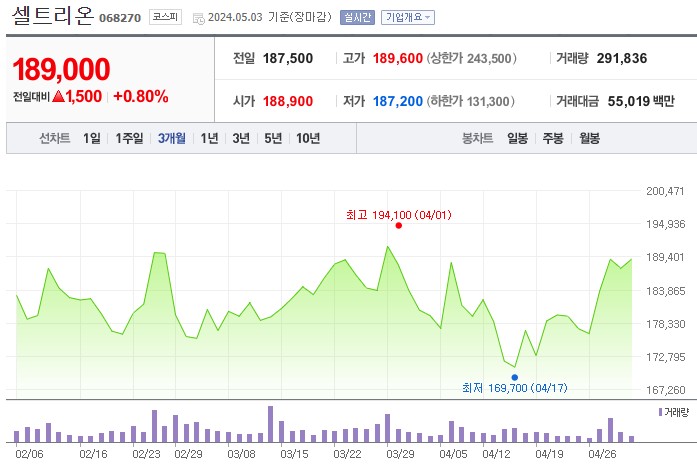
Task: Select the 3년 line chart period
Action: click(x=241, y=138)
